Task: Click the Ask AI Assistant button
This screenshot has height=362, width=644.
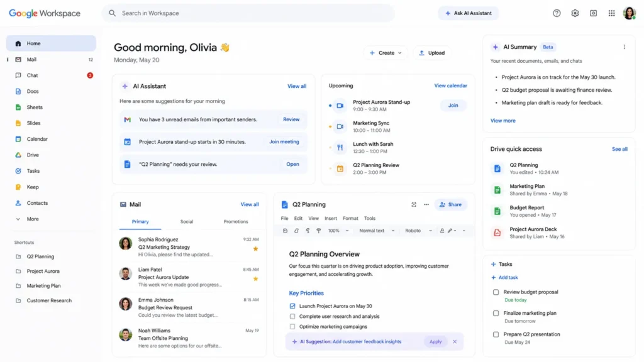Action: click(x=468, y=13)
